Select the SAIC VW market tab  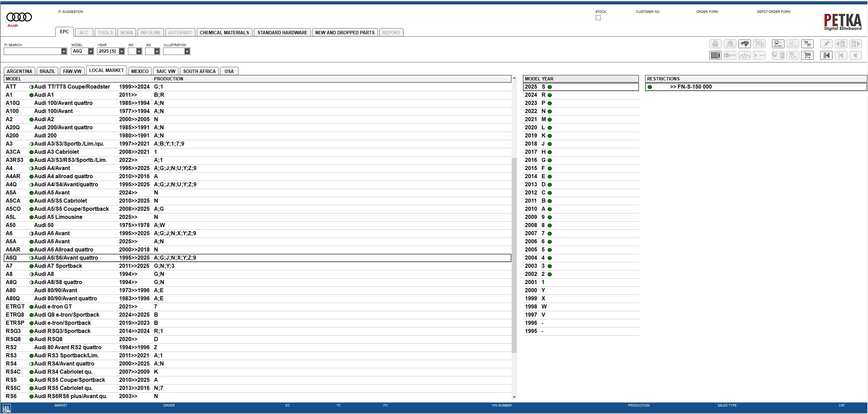(x=166, y=71)
